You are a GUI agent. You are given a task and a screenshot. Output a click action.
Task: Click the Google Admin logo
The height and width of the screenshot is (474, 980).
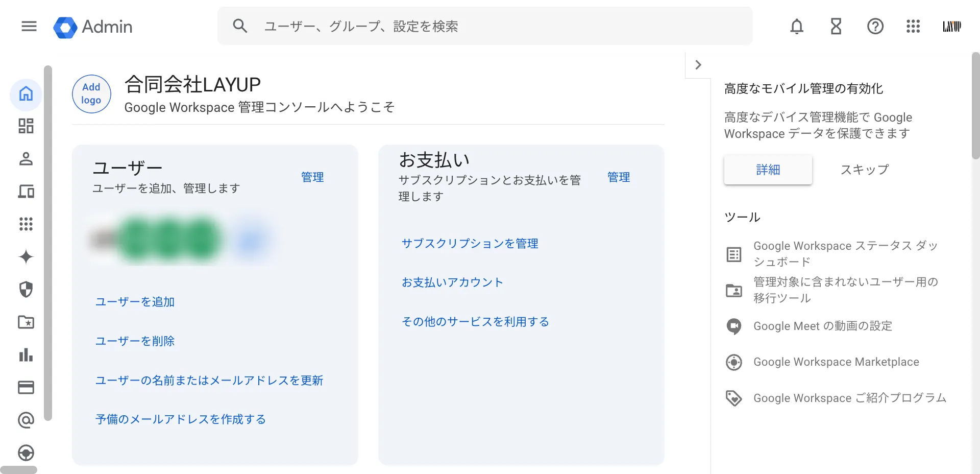(93, 27)
